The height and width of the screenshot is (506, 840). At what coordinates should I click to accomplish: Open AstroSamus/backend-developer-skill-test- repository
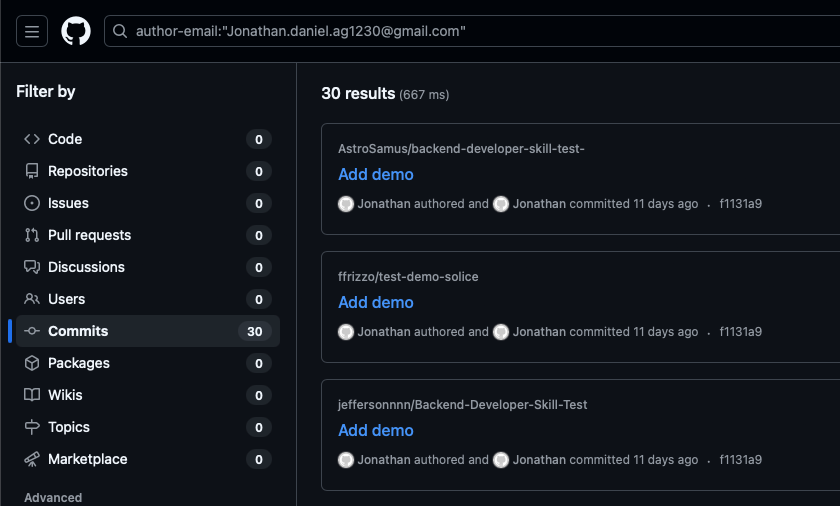(x=461, y=149)
